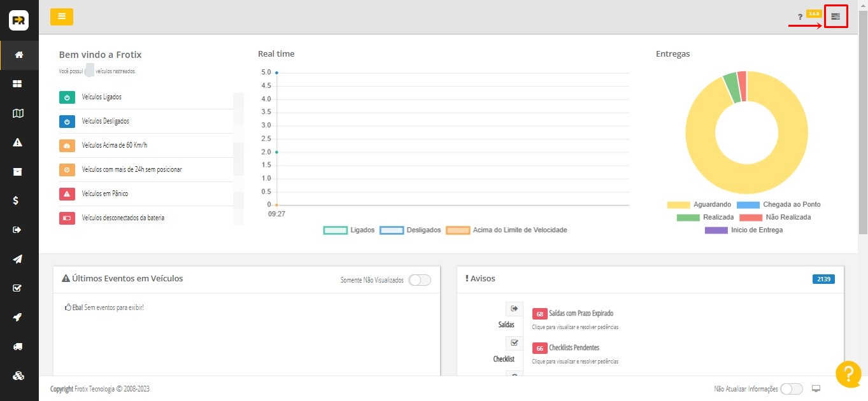
Task: Expand sidebar with yellow hamburger button
Action: (62, 17)
